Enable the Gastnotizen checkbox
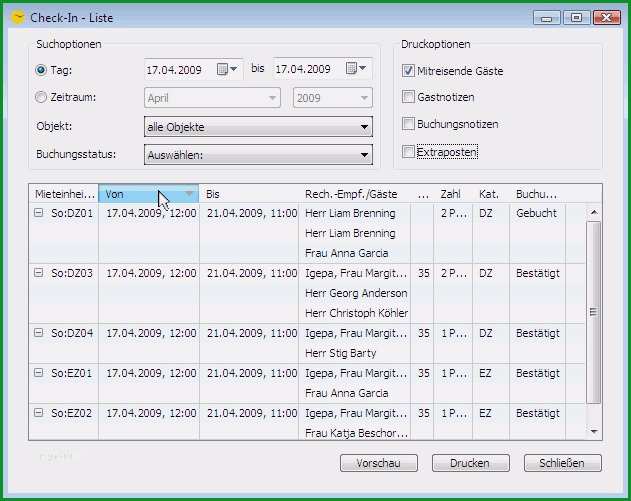The width and height of the screenshot is (631, 501). (x=408, y=97)
